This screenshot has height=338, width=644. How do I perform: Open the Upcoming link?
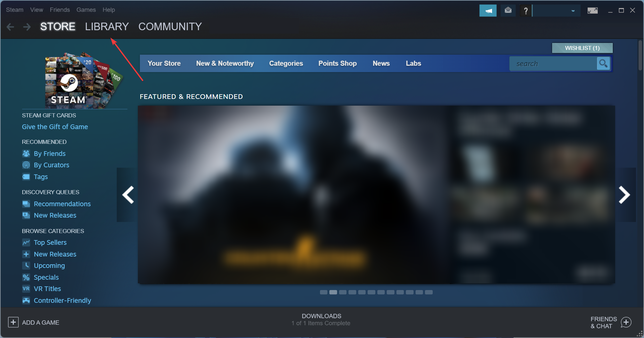click(x=49, y=266)
